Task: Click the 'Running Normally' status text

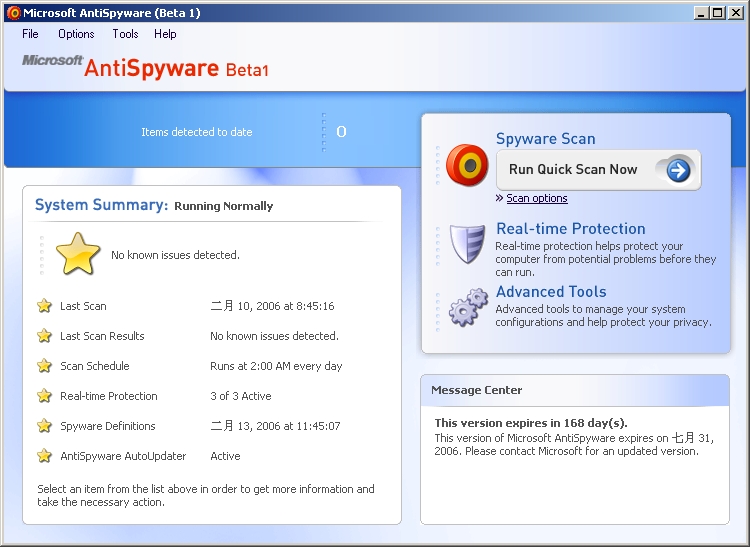Action: coord(223,206)
